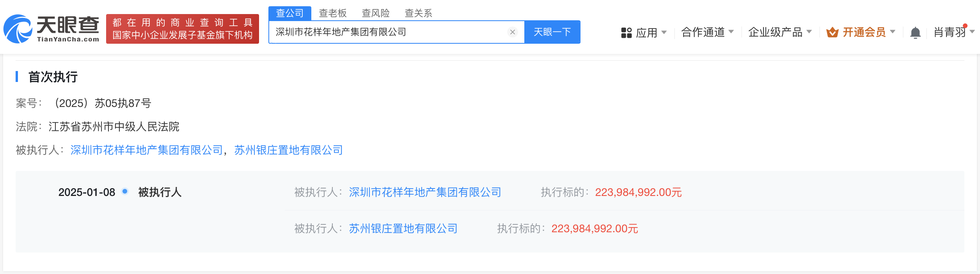Click the 开通会员 label
Screen dimensions: 980x274
(864, 32)
